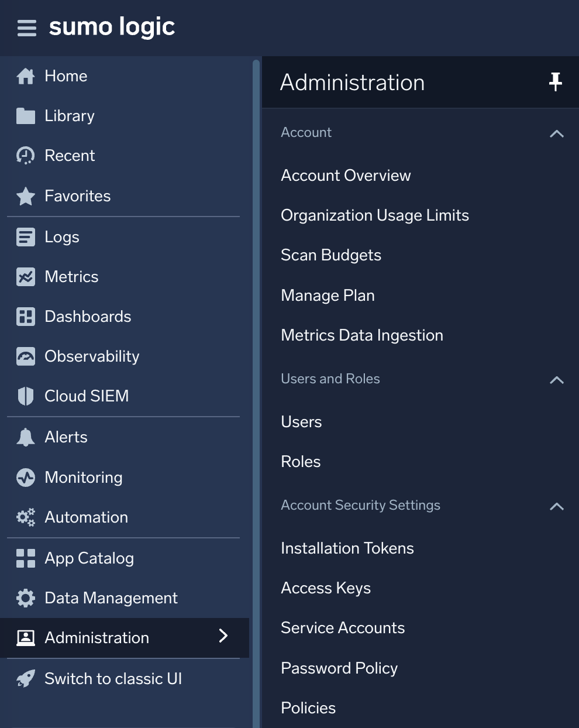Screen dimensions: 579x728
Task: Collapse the Account Security Settings chevron
Action: [557, 506]
